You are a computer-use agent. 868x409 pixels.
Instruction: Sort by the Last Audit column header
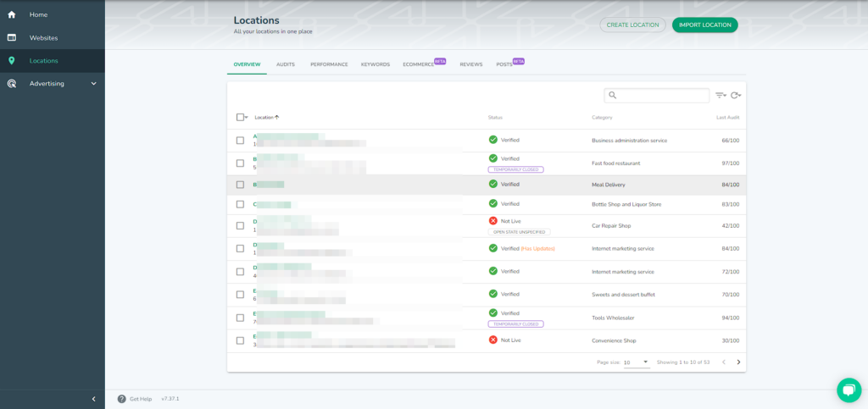tap(727, 118)
